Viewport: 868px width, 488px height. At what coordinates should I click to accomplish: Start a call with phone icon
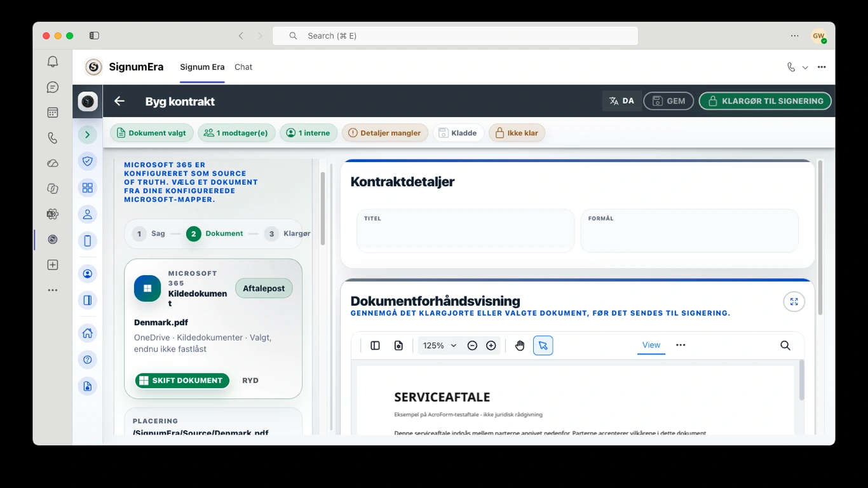[790, 67]
